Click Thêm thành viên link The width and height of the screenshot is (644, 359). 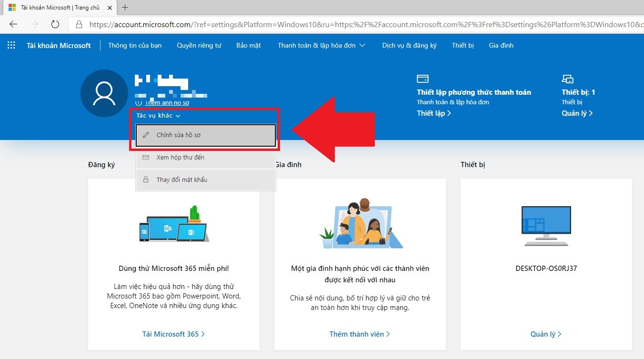360,334
